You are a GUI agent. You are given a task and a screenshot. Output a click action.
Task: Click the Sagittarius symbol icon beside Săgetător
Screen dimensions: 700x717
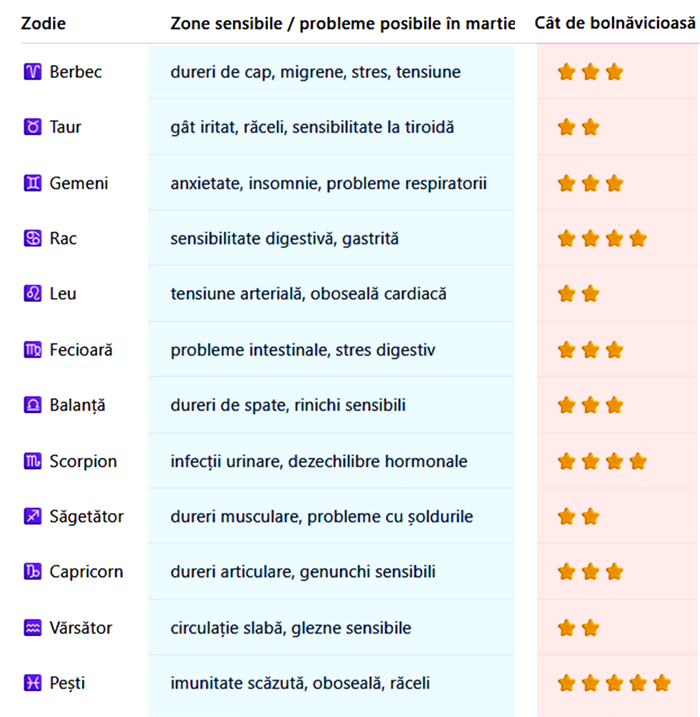[32, 516]
